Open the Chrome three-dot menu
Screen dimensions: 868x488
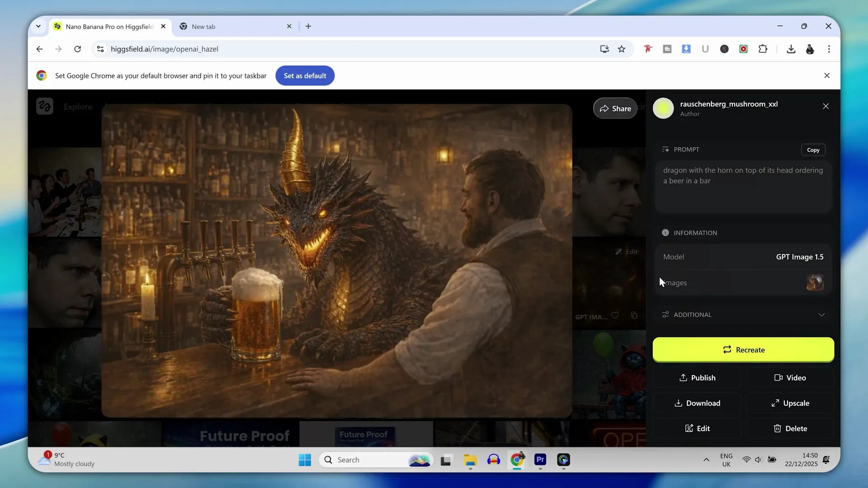pyautogui.click(x=829, y=49)
